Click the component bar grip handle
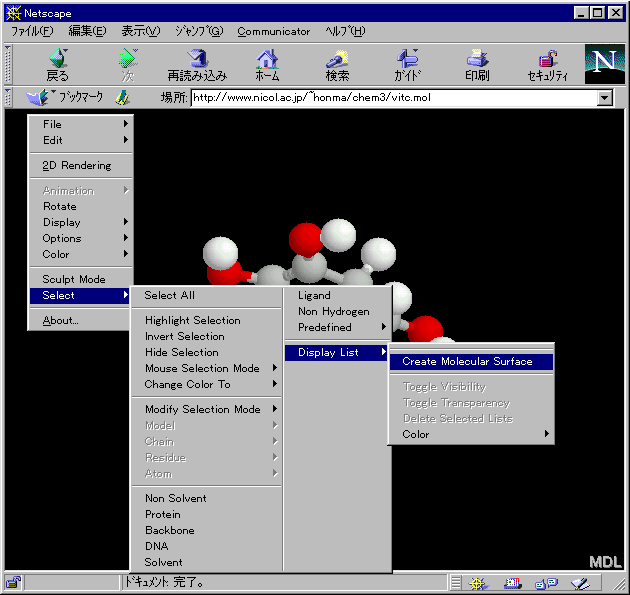Viewport: 630px width, 595px height. 456,583
